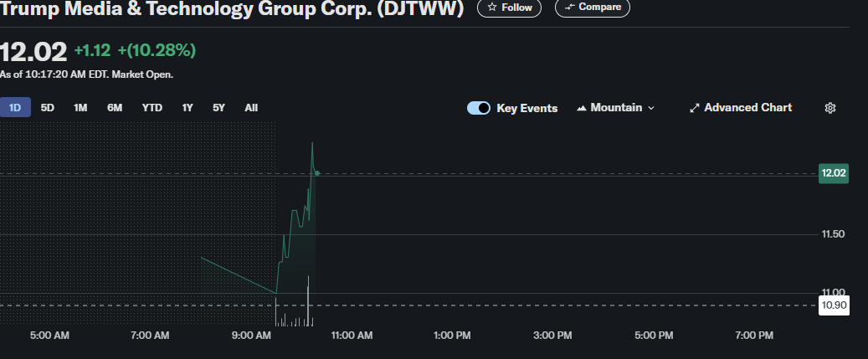Screen dimensions: 868x359
Task: Click the 9:00 AM time label
Action: click(251, 336)
